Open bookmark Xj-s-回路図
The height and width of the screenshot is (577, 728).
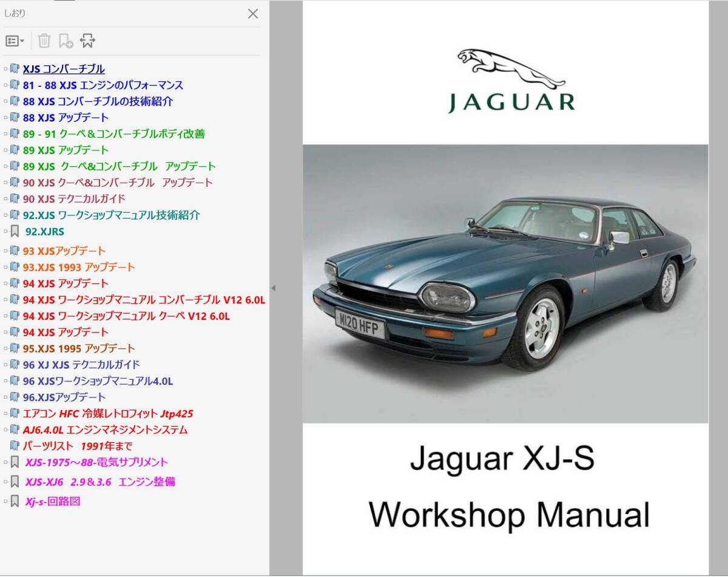[x=53, y=502]
